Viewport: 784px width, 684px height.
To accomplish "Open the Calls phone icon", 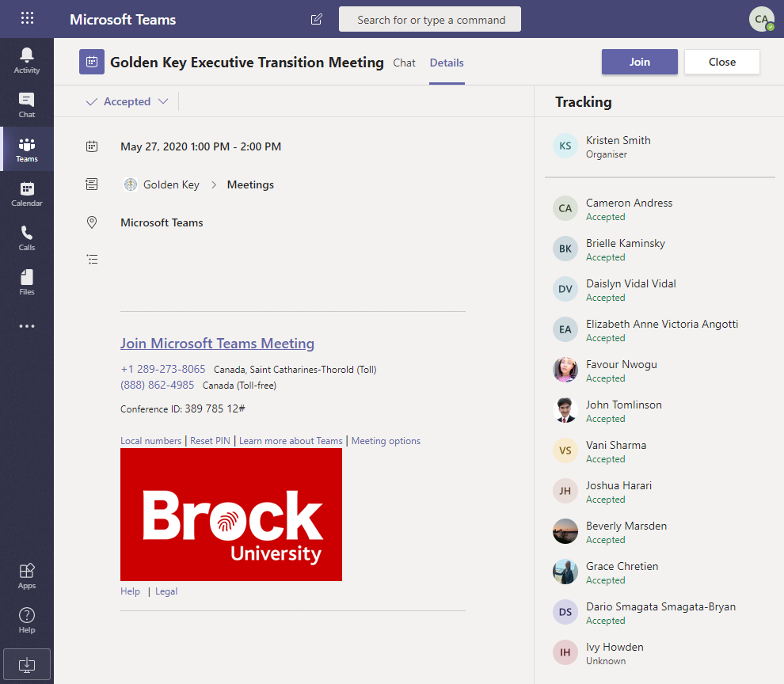I will (27, 237).
